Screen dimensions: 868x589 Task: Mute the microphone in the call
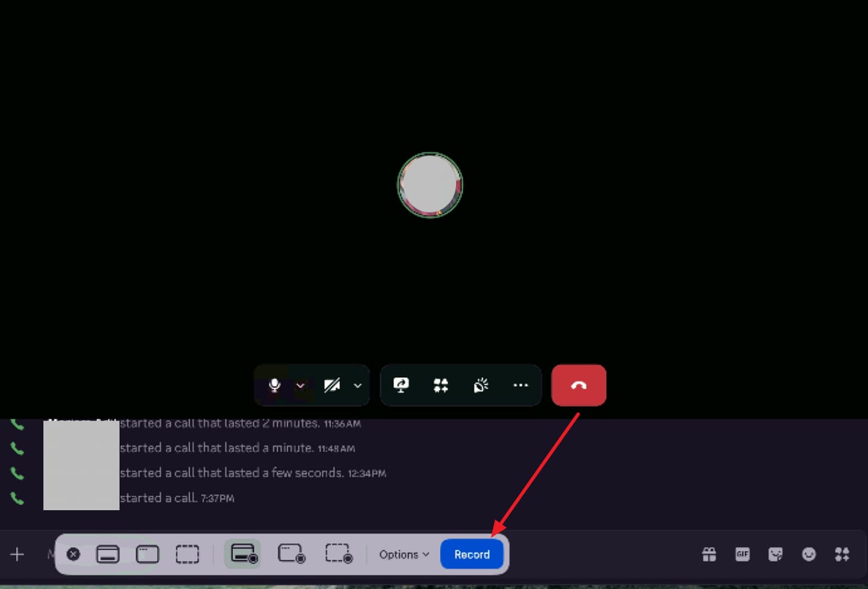274,385
